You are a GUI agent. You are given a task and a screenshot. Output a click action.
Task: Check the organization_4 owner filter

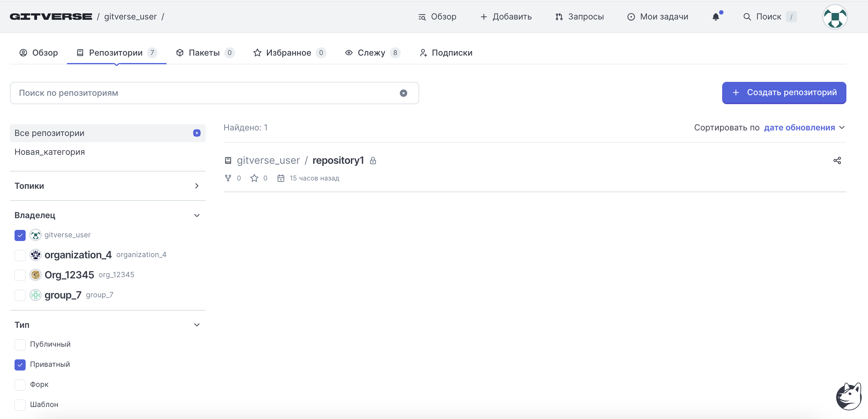pyautogui.click(x=20, y=255)
